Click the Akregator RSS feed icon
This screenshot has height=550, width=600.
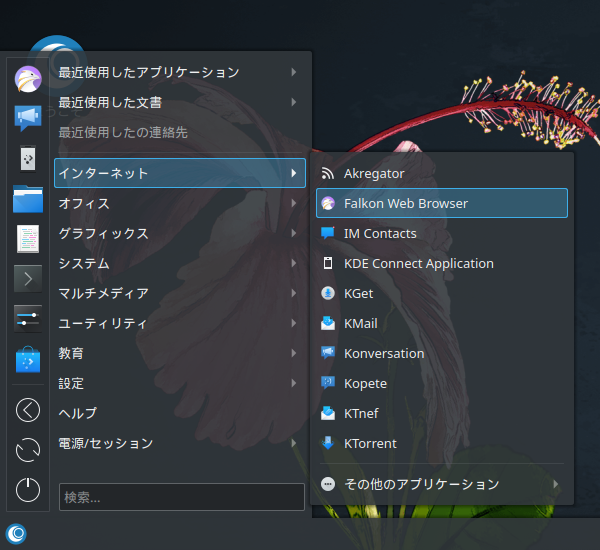pos(328,173)
